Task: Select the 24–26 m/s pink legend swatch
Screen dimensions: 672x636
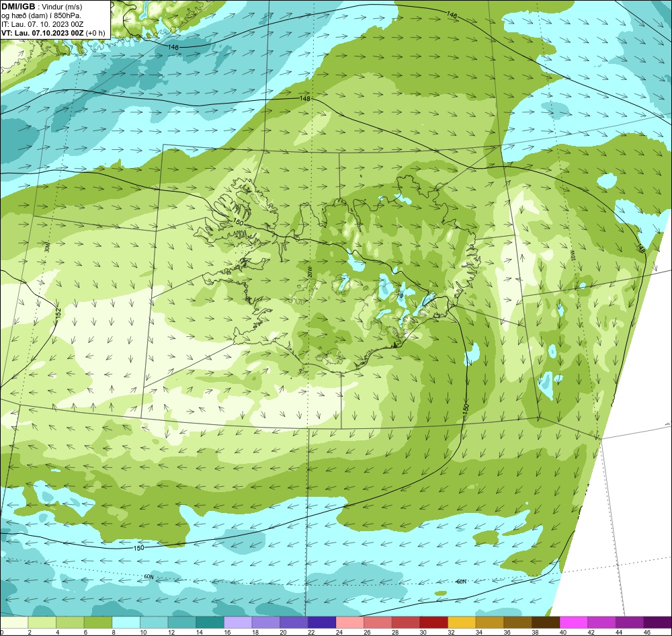Action: [x=350, y=622]
